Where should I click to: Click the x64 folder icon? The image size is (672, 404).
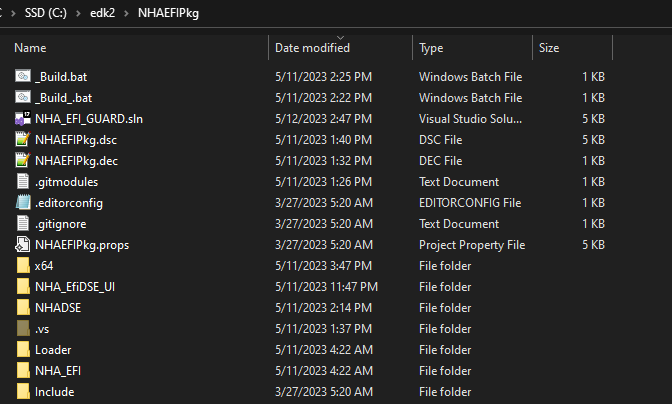click(23, 266)
